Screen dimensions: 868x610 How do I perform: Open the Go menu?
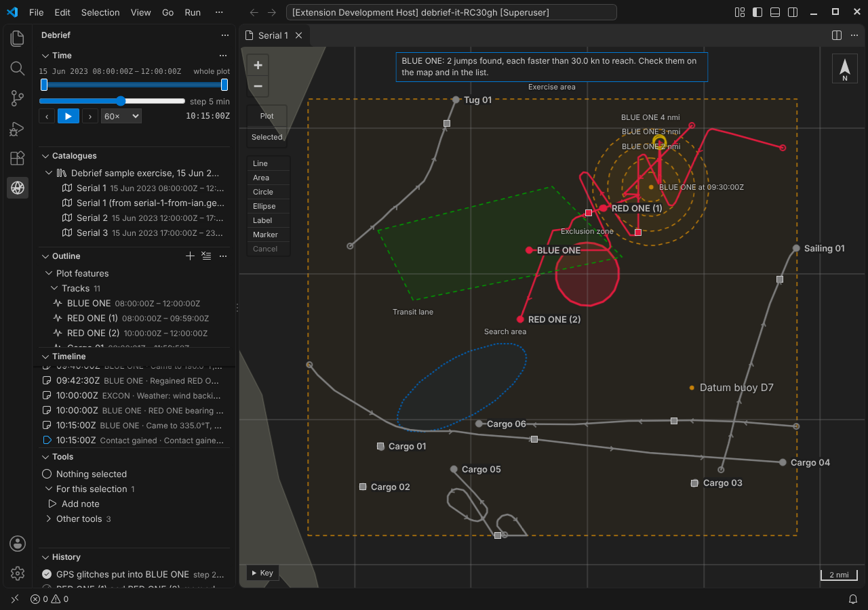pyautogui.click(x=168, y=12)
